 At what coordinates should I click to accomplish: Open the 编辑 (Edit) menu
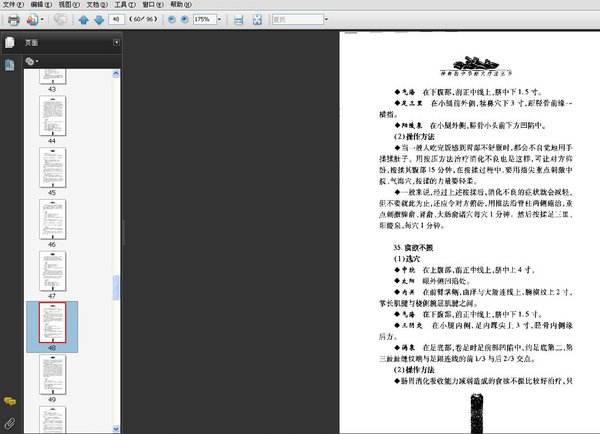point(41,5)
